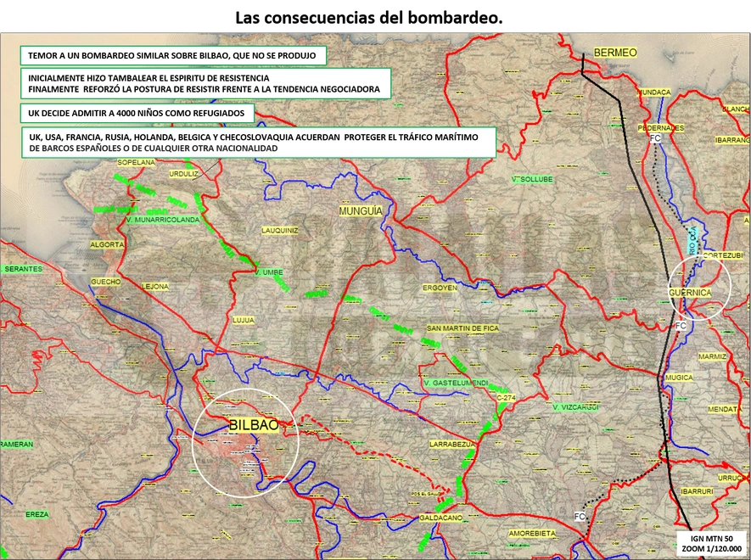
Task: Click the V. SOLLUBE green label
Action: (532, 179)
